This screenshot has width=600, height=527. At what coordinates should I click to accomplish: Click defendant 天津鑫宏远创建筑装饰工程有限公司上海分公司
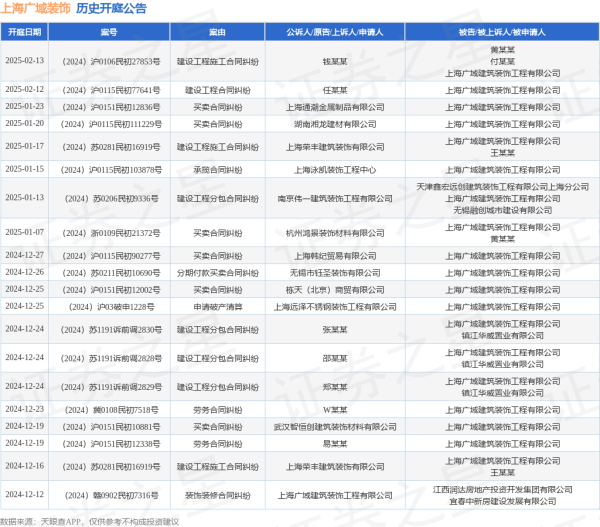coord(502,187)
